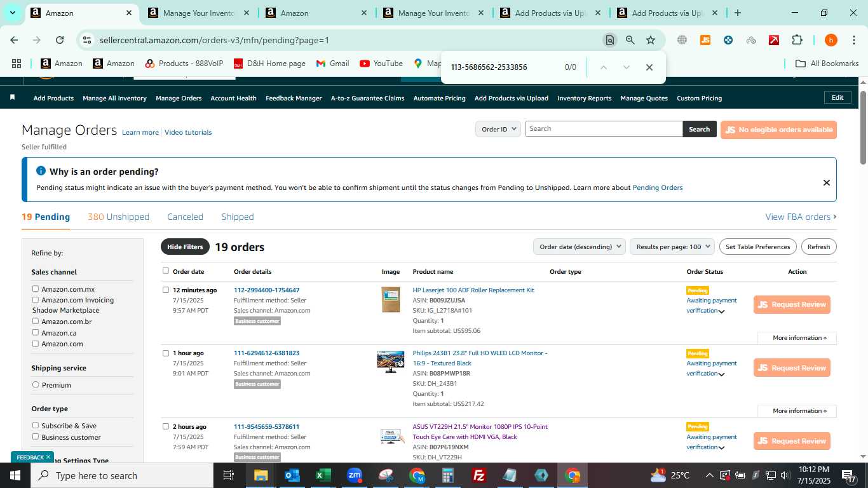Bookmark this page with the star icon
Screen dimensions: 868x488
(x=651, y=40)
